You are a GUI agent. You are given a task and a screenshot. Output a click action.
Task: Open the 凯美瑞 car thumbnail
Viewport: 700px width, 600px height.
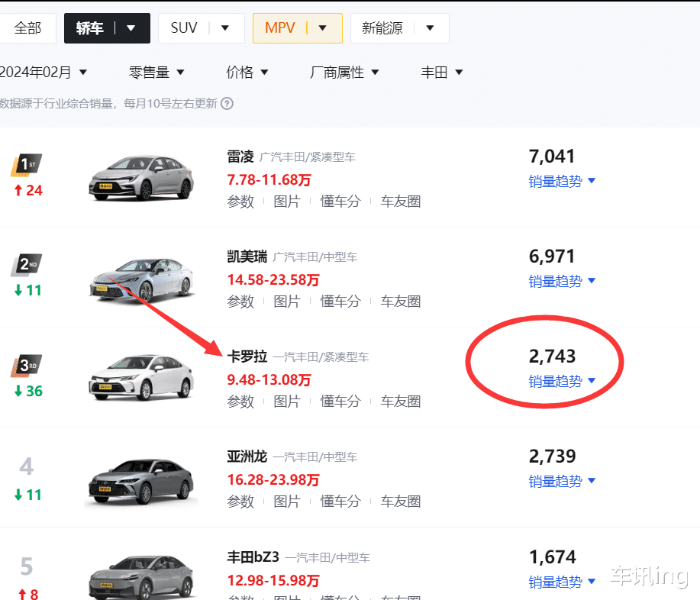click(142, 280)
